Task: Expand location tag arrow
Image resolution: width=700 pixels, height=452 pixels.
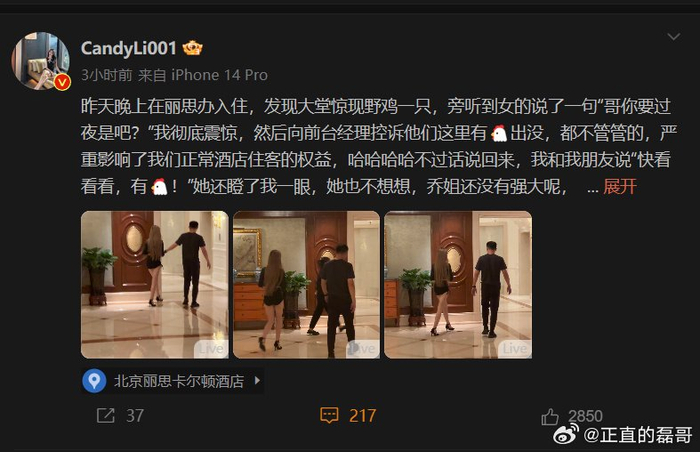Action: [x=257, y=381]
